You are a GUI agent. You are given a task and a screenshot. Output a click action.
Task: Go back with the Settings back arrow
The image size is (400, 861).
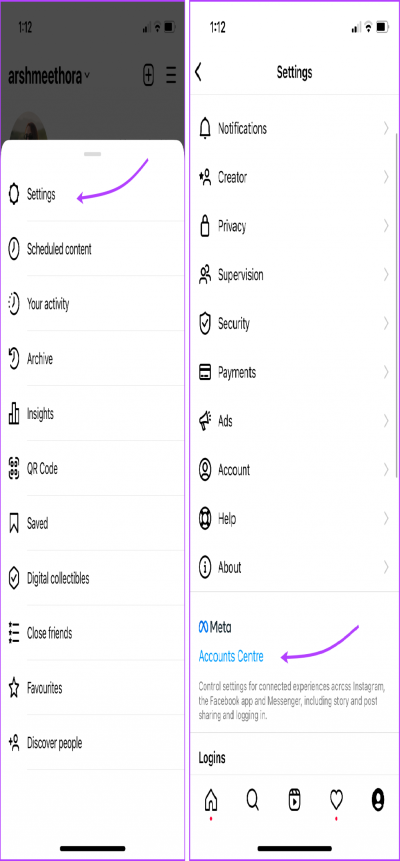(x=198, y=72)
